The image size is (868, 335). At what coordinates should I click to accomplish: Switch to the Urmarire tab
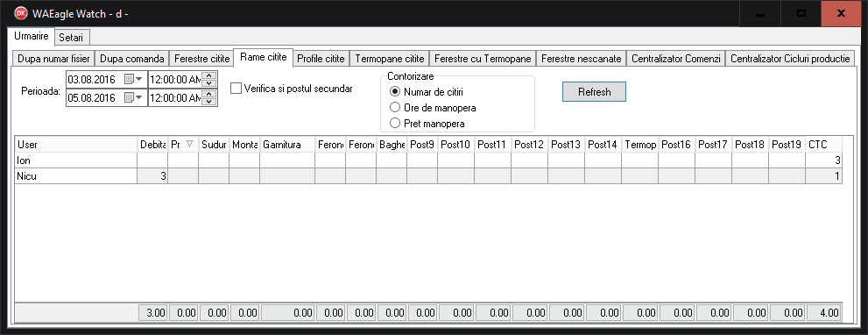point(31,36)
